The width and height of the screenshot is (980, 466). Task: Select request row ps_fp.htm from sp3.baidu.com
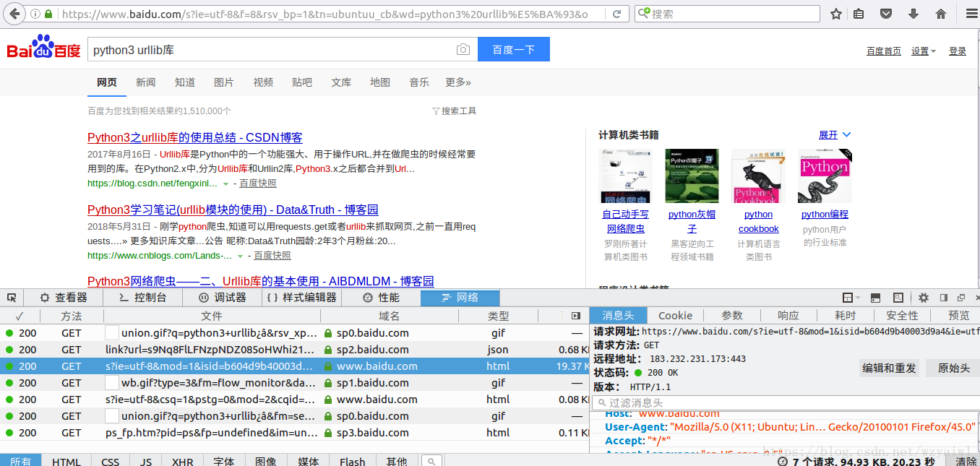(294, 433)
